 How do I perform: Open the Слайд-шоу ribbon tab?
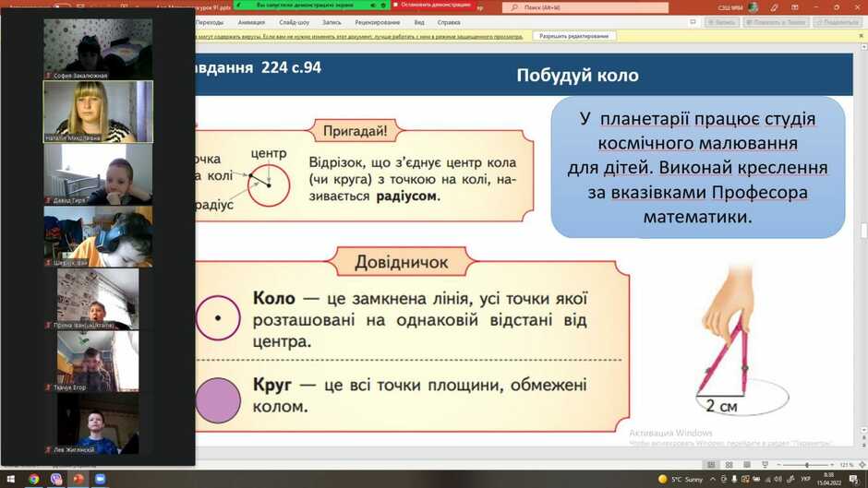pos(294,23)
